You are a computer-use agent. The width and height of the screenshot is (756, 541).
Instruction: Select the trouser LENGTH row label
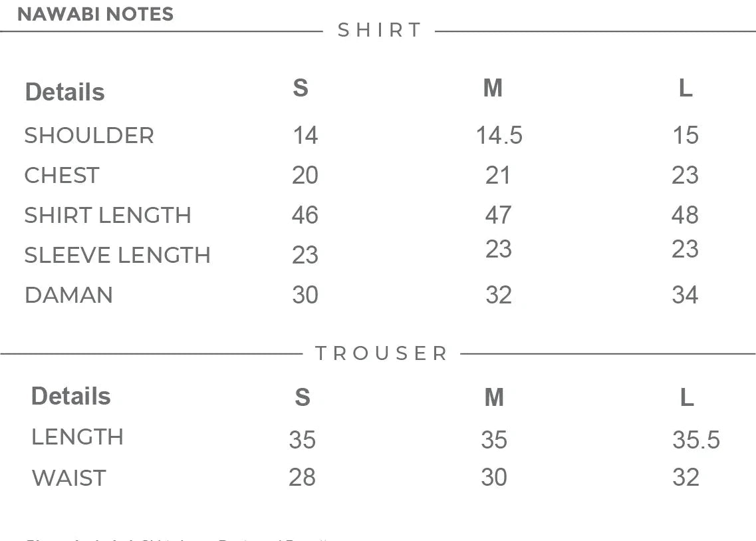77,437
